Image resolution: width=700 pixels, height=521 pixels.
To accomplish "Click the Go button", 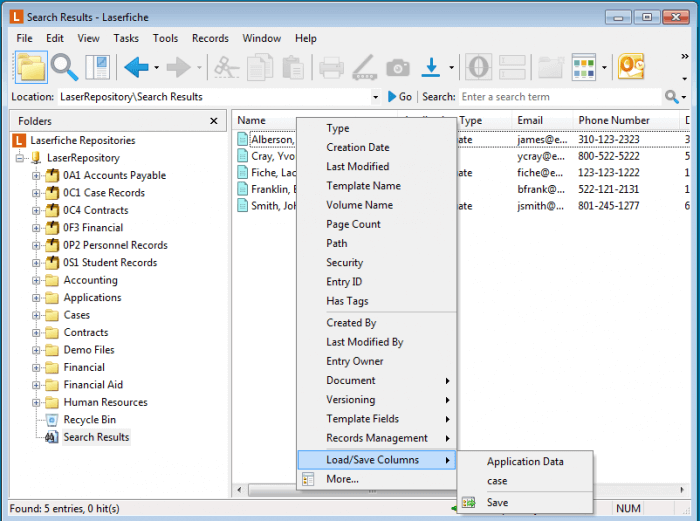I will click(x=400, y=97).
